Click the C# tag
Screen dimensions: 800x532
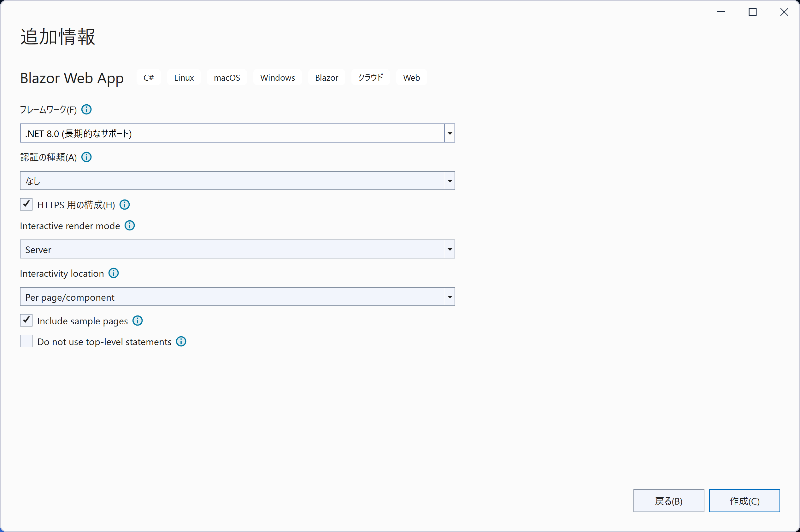(x=149, y=78)
